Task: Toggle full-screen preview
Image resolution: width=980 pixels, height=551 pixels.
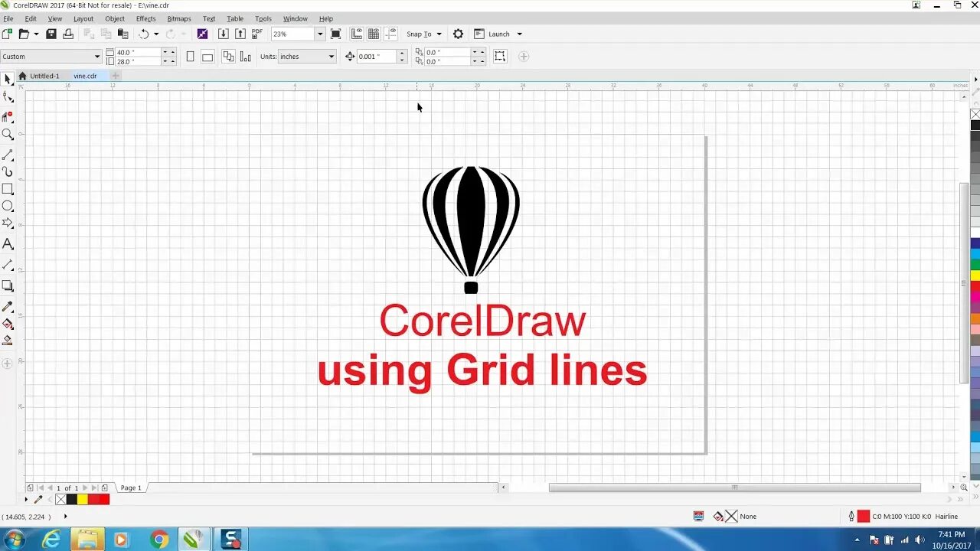Action: [x=335, y=34]
